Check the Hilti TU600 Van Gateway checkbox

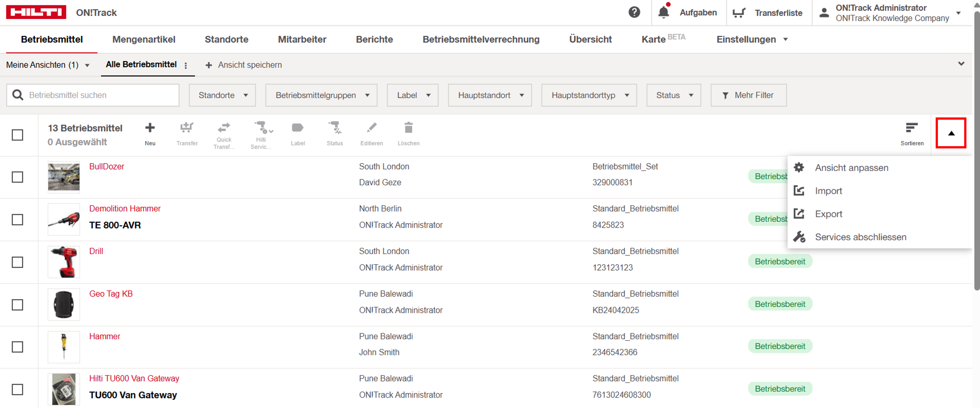click(x=17, y=389)
